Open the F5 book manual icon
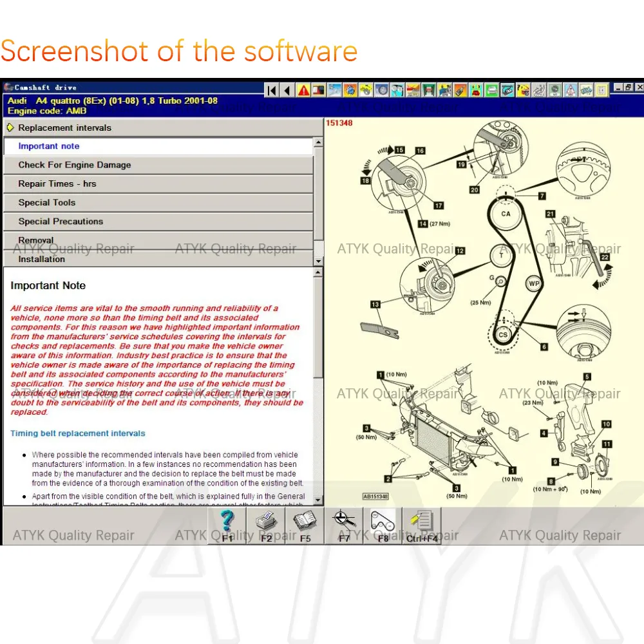 click(305, 525)
